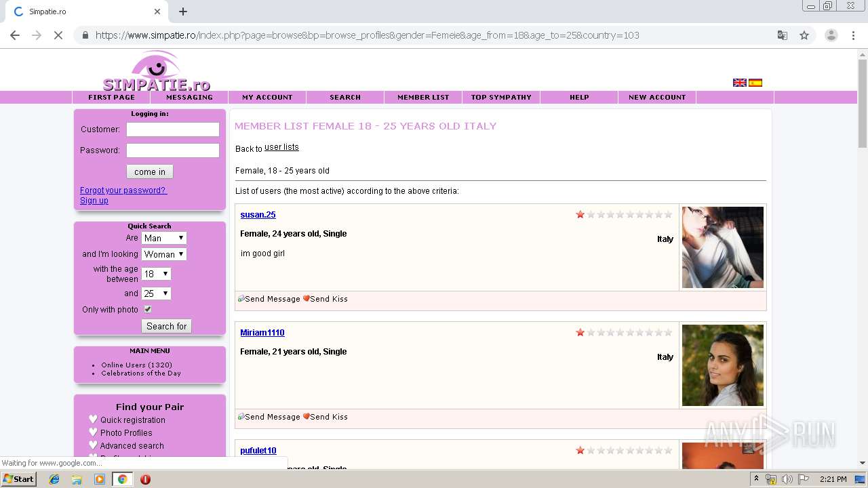Screen dimensions: 868x488
Task: Open the 'Are' gender dropdown
Action: point(163,238)
